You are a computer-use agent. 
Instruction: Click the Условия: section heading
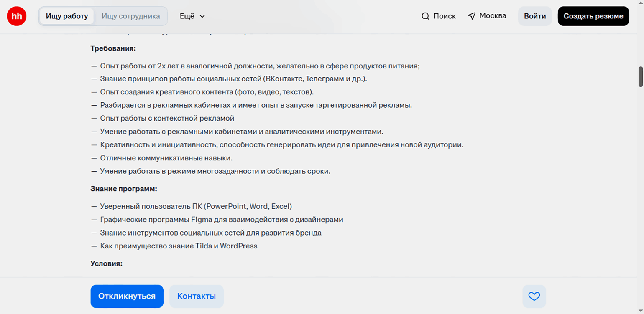point(106,263)
